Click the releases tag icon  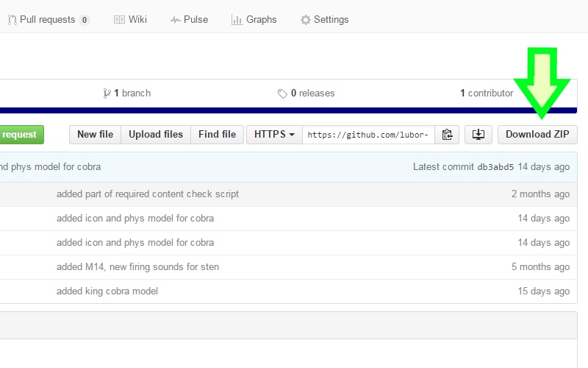(282, 93)
